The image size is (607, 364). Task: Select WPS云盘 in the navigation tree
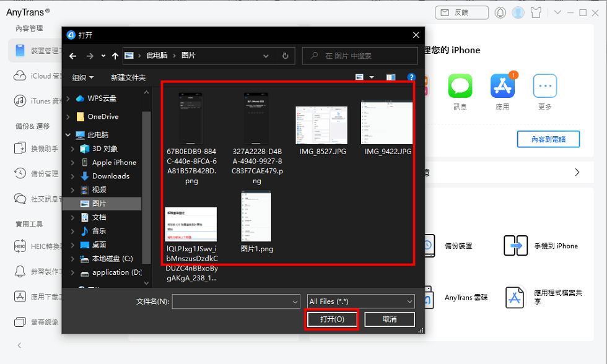(102, 98)
